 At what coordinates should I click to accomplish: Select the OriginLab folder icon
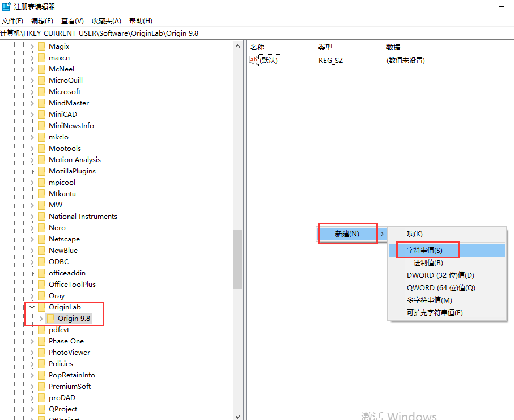click(43, 307)
